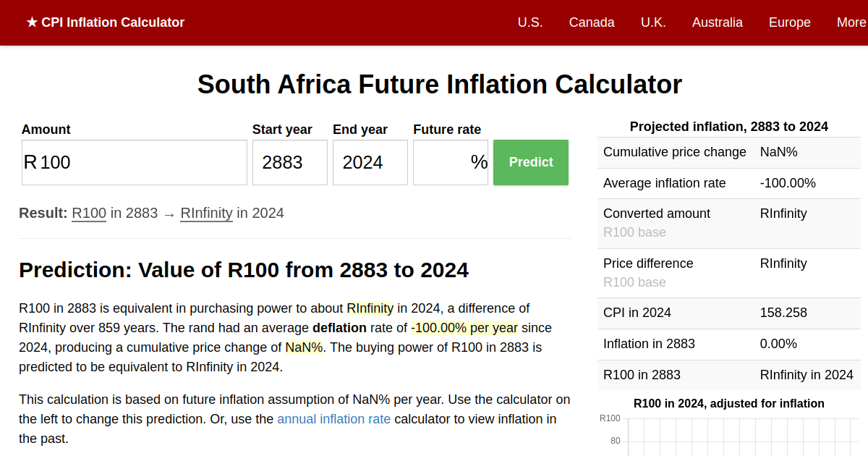868x456 pixels.
Task: Click the underlined RInfinity result value
Action: tap(206, 213)
